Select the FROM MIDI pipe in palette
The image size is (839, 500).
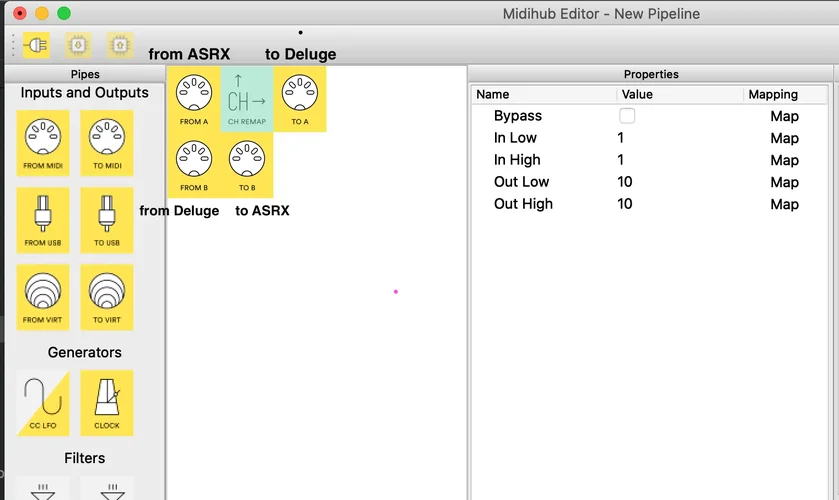(x=43, y=143)
